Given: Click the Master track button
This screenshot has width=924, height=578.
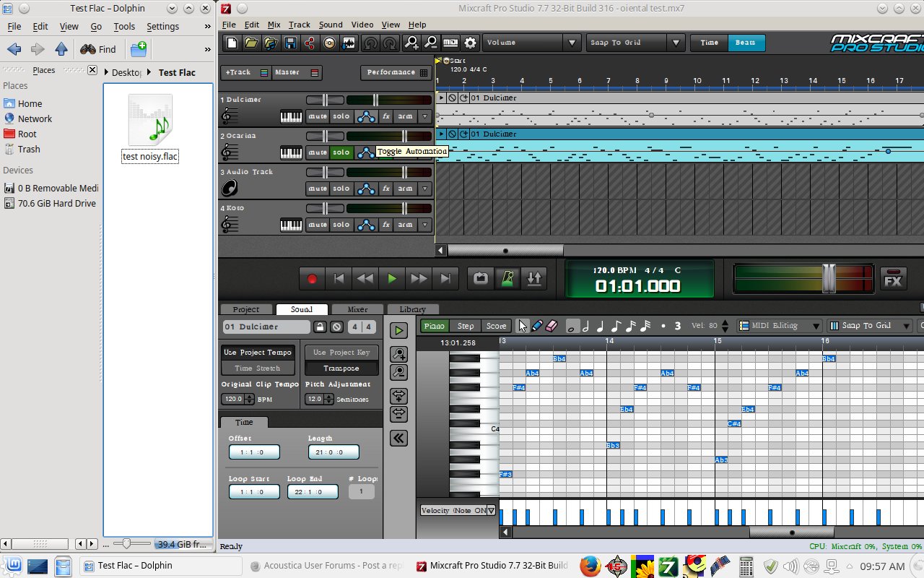Looking at the screenshot, I should pyautogui.click(x=297, y=72).
